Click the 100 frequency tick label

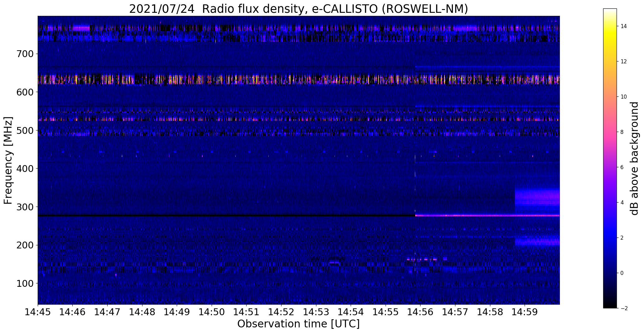point(25,283)
